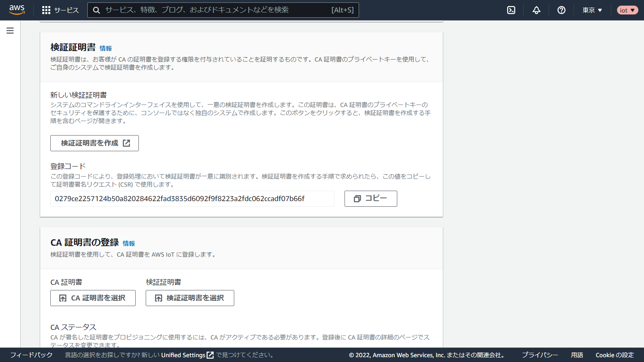
Task: Open the 東京 region dropdown
Action: (592, 10)
